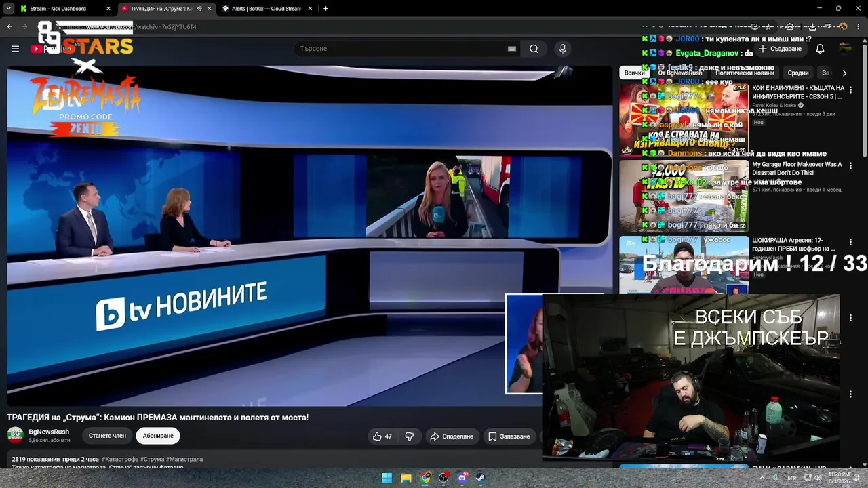The height and width of the screenshot is (488, 868).
Task: Open Steam from the taskbar
Action: point(481,478)
